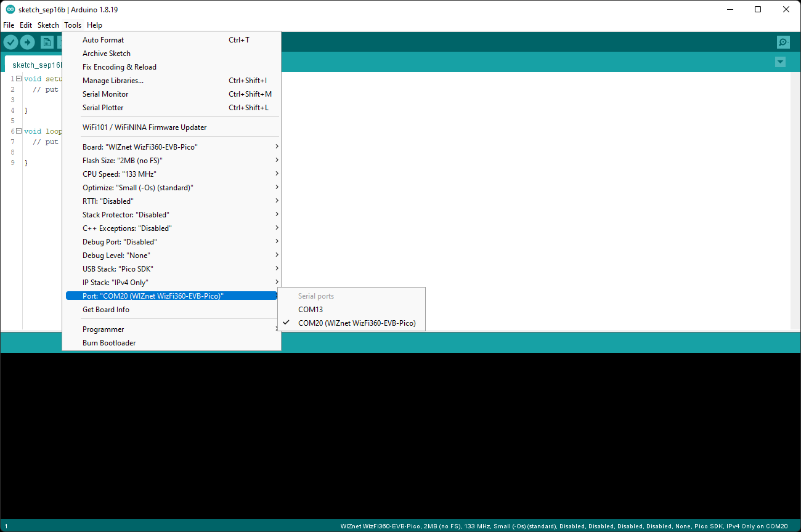Open WiFi101 / WiFiNINA Firmware Updater

click(172, 127)
